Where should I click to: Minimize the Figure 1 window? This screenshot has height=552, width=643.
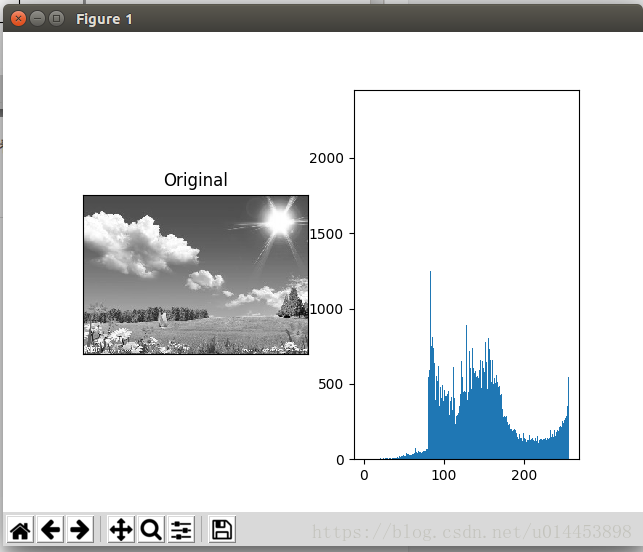[x=37, y=19]
